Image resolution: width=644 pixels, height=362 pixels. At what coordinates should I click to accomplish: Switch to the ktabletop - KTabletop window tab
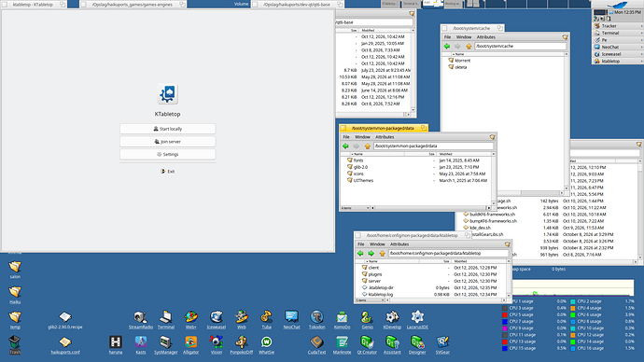[x=34, y=5]
